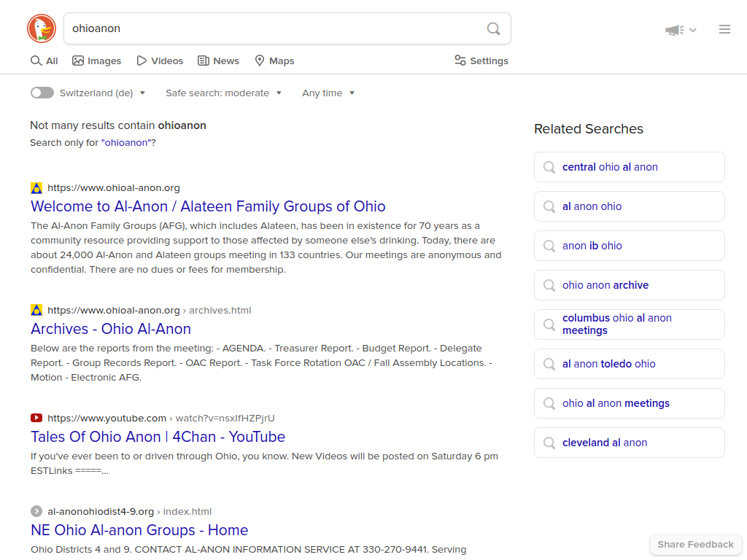This screenshot has width=747, height=560.
Task: Click the al-anonohiodist4-9.org favicon
Action: 36,511
